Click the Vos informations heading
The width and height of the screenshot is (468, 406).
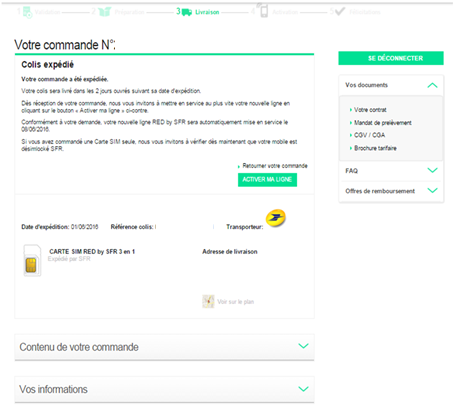[x=53, y=389]
